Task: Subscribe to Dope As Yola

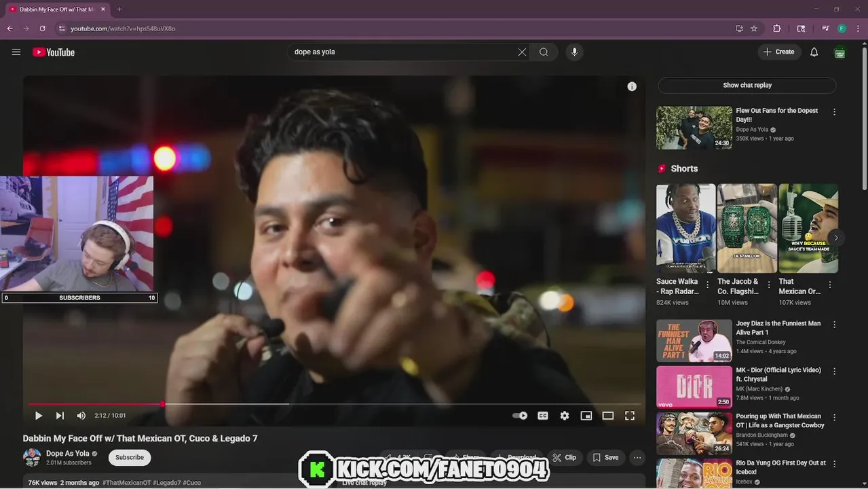Action: (x=130, y=457)
